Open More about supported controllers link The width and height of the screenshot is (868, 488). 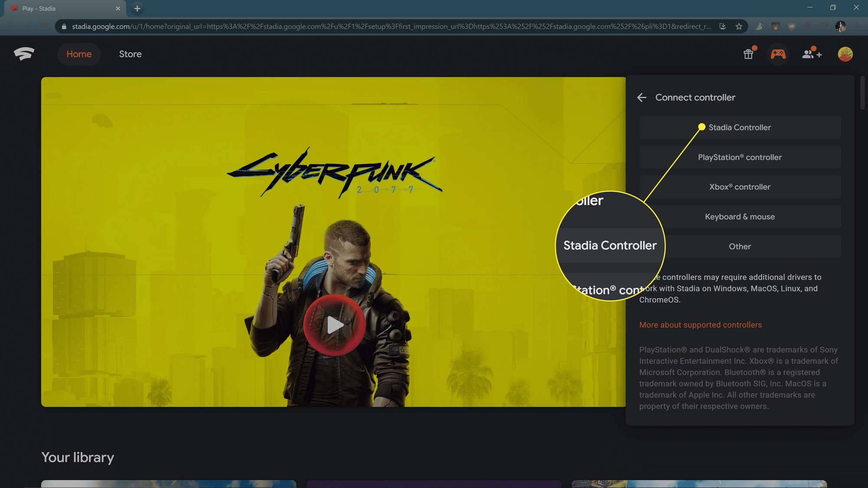pos(700,325)
